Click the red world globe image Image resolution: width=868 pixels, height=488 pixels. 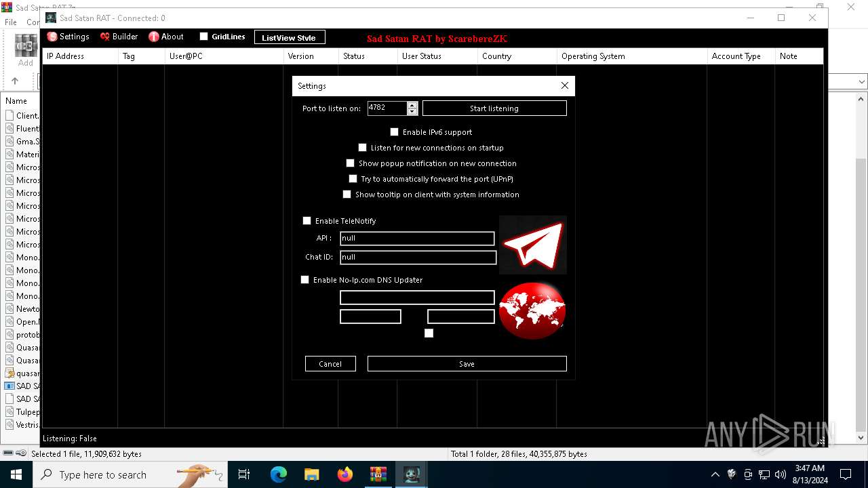532,310
